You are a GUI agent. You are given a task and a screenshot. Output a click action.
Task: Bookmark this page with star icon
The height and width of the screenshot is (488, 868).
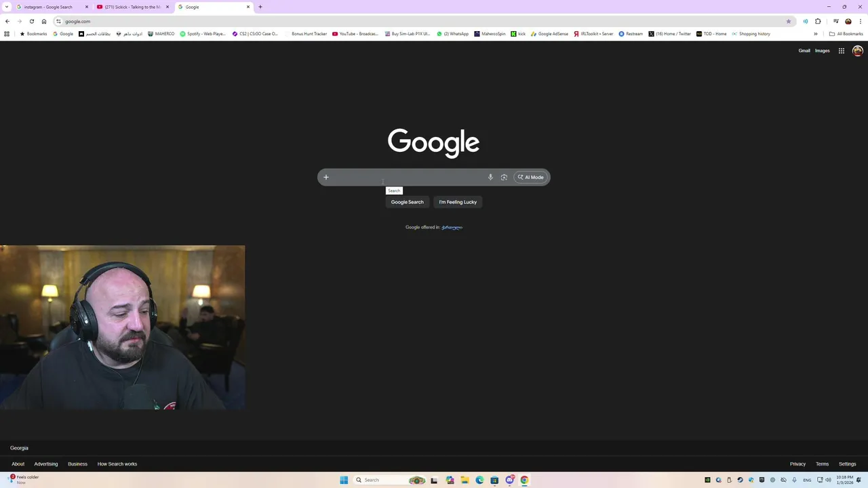coord(789,21)
